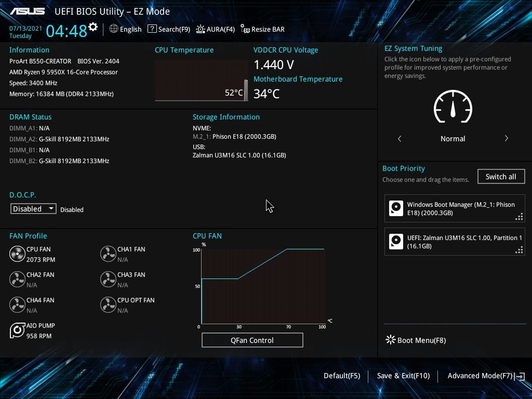Grab drag handle of Windows Boot Manager
The image size is (532, 399).
click(x=519, y=217)
